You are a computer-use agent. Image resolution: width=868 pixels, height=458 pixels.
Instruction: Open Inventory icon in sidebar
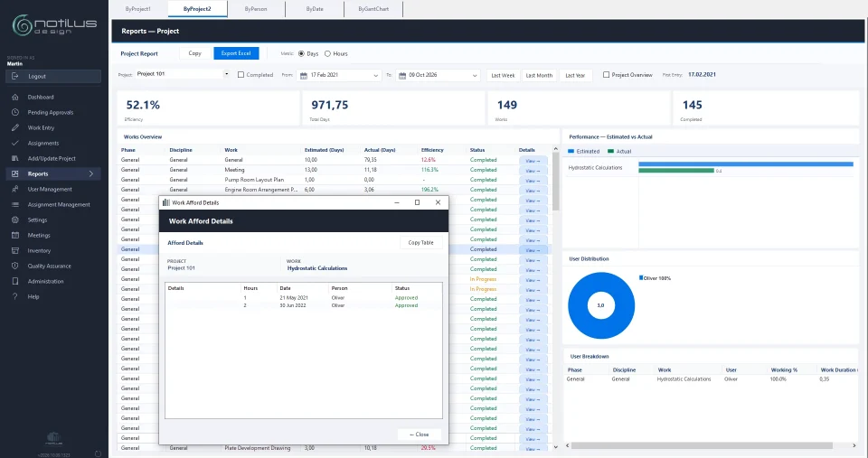pos(15,250)
